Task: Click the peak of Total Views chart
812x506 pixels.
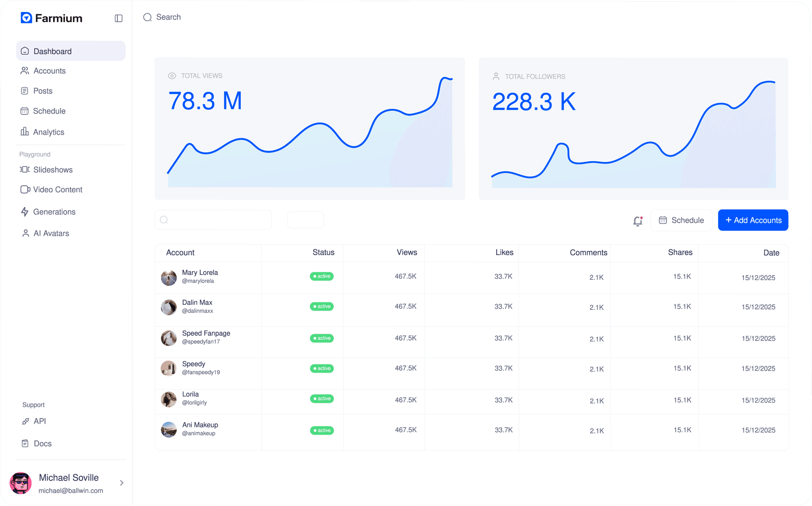Action: tap(445, 78)
